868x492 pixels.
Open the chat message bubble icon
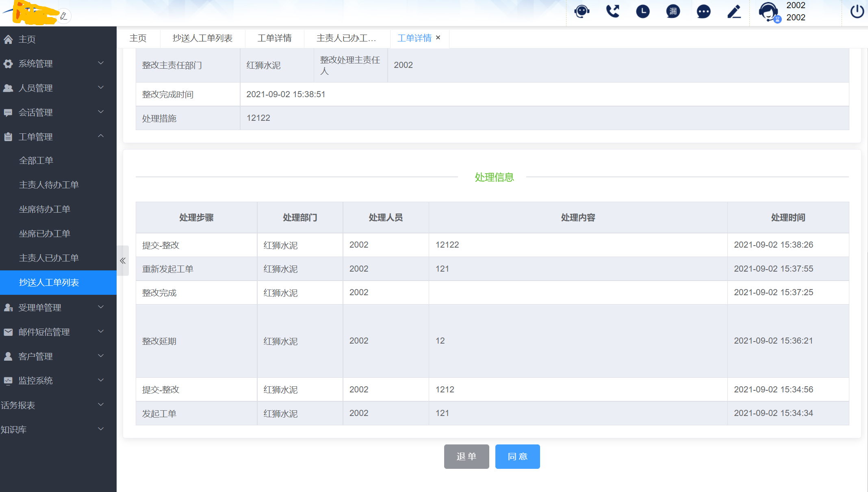click(x=703, y=11)
